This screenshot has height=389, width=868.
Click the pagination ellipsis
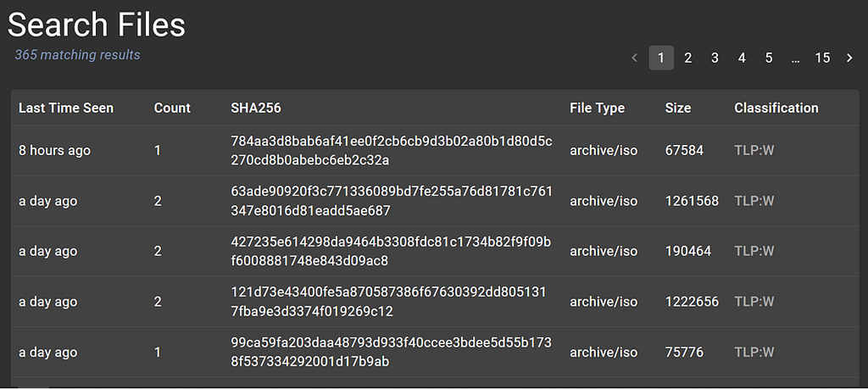795,58
